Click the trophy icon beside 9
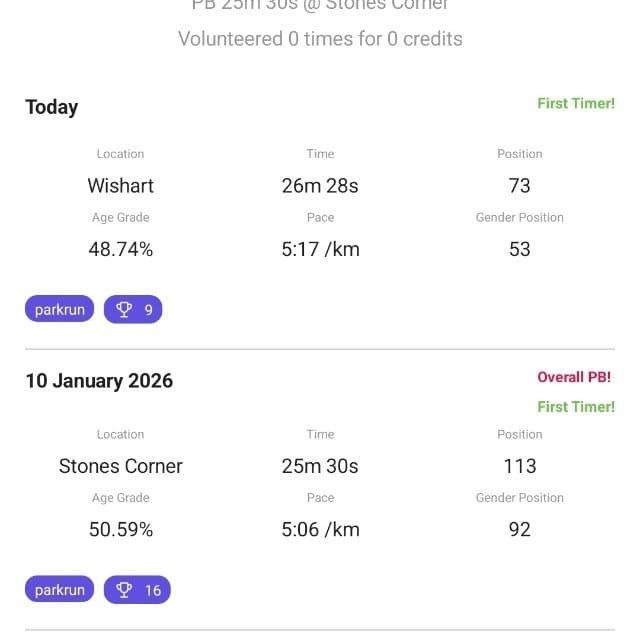 (124, 310)
